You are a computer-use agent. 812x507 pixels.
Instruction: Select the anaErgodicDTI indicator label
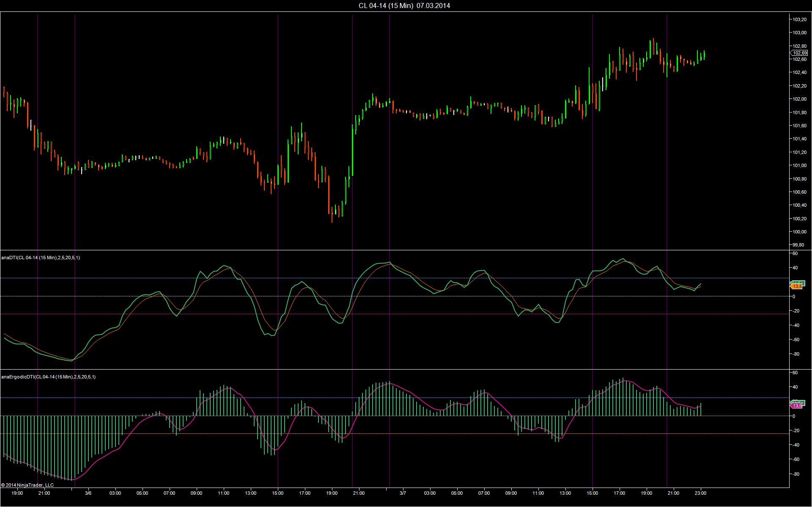pyautogui.click(x=48, y=377)
